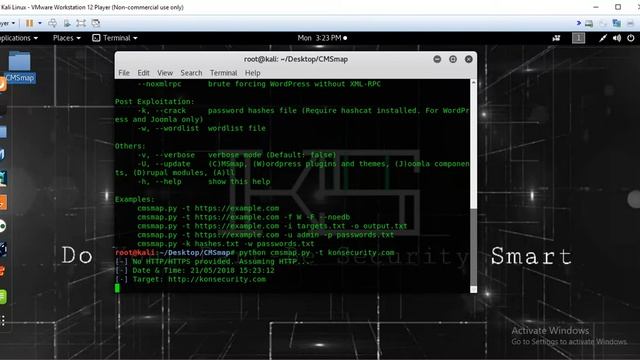
Task: Maximize the root@kali terminal window
Action: 453,59
